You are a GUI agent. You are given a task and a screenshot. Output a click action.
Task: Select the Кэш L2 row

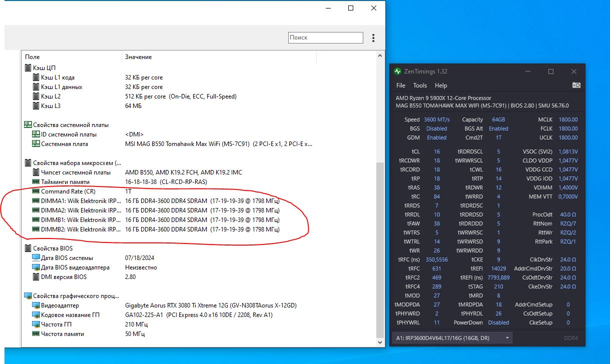click(x=198, y=96)
